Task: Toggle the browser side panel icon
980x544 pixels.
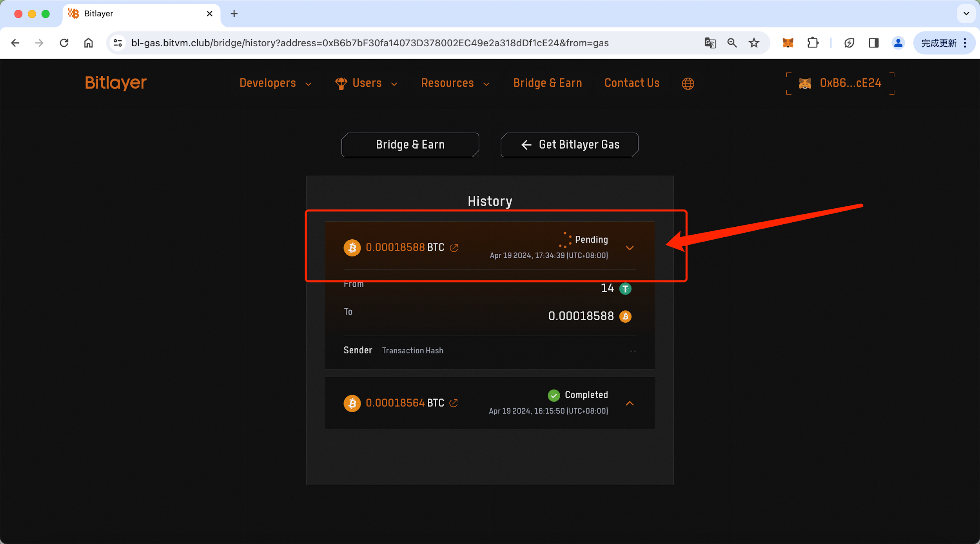Action: click(x=873, y=43)
